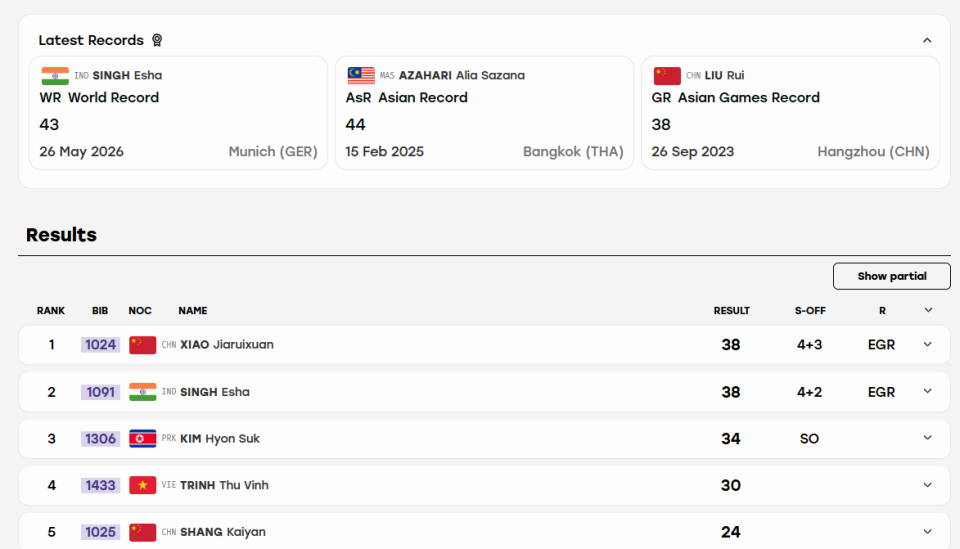The image size is (960, 549).
Task: Open AZAHARI Alia Sazana record name
Action: [462, 75]
